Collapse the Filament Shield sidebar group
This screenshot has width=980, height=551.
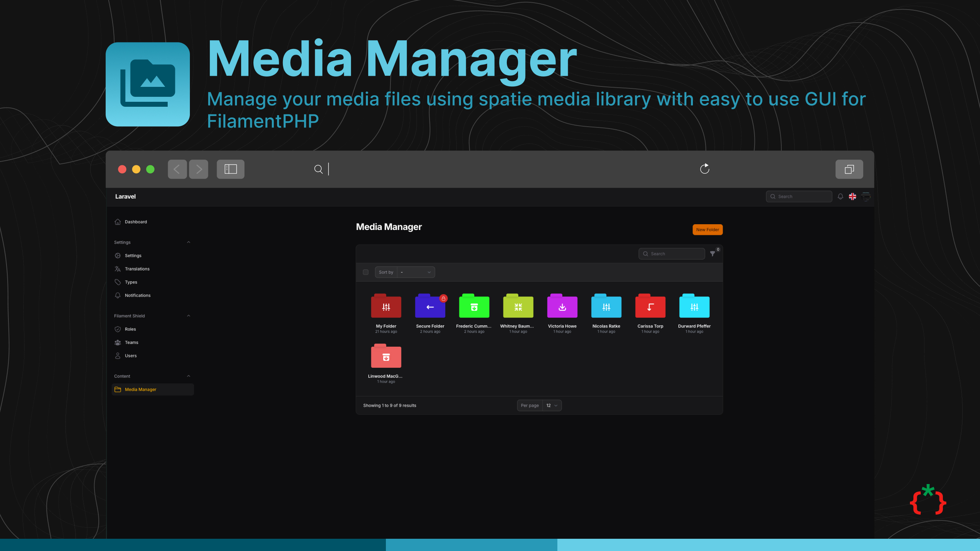point(188,316)
